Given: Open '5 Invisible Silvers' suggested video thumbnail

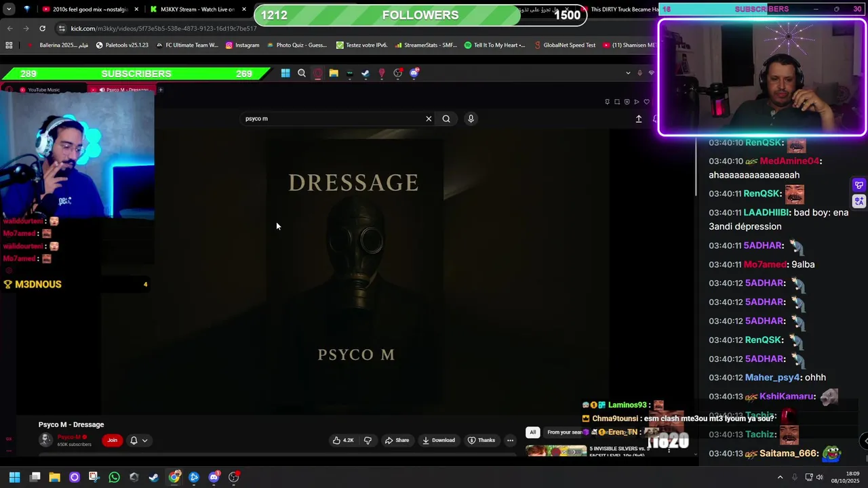Looking at the screenshot, I should click(x=556, y=451).
